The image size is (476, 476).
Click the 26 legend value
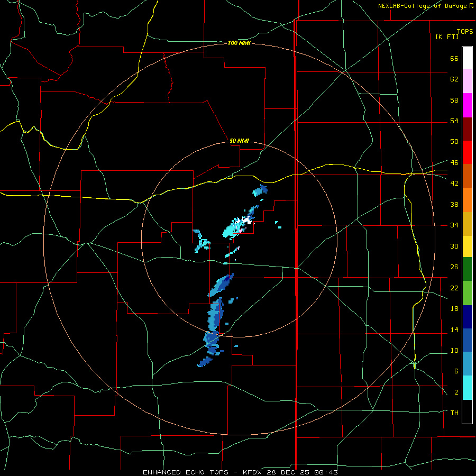[454, 267]
